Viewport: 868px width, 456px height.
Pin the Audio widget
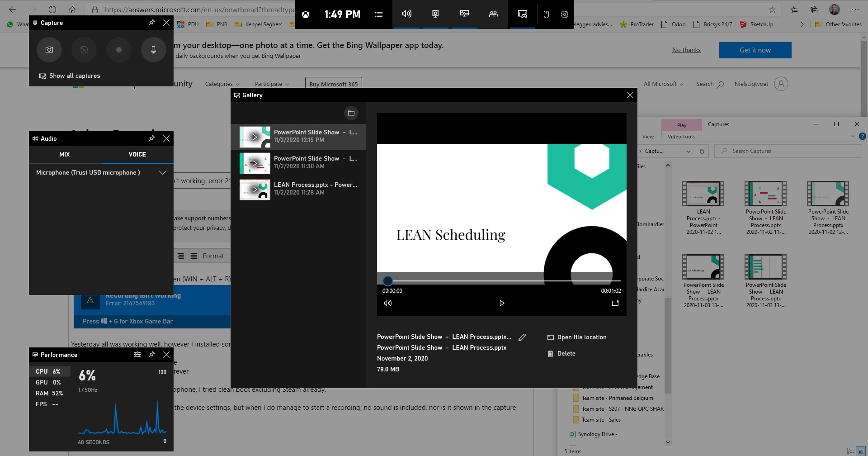152,138
